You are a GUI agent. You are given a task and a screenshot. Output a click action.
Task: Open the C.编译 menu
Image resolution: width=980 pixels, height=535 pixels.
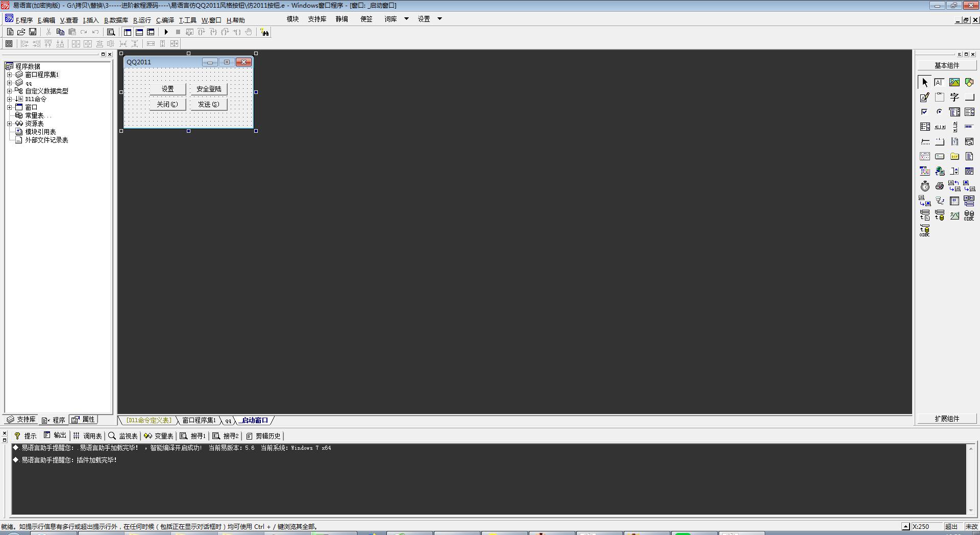(165, 20)
